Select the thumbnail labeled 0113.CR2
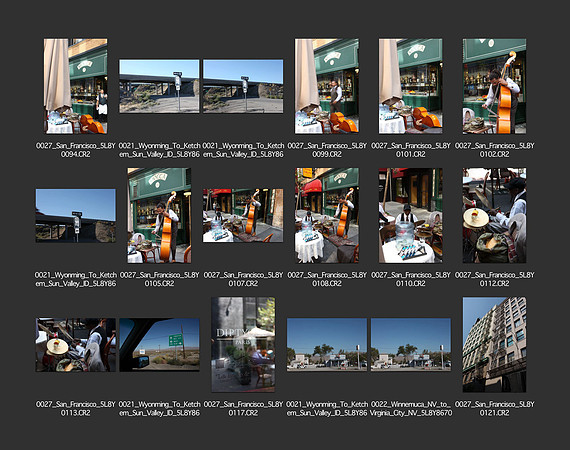 point(76,345)
